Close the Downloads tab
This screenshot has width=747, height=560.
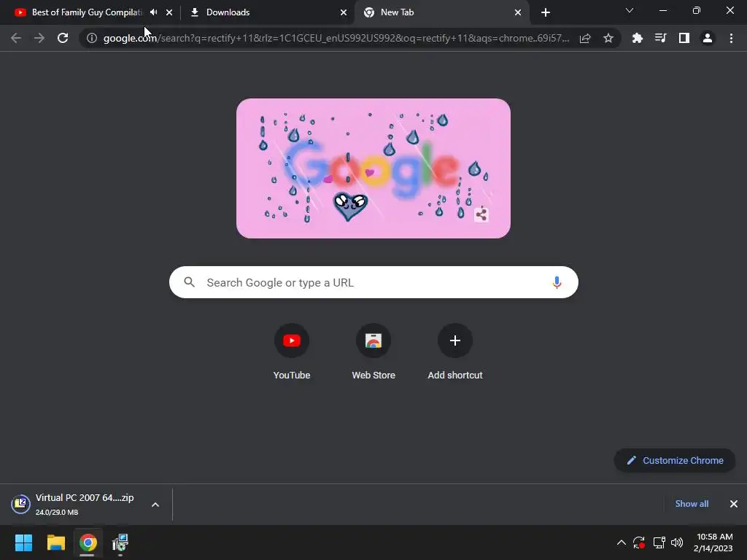tap(344, 12)
